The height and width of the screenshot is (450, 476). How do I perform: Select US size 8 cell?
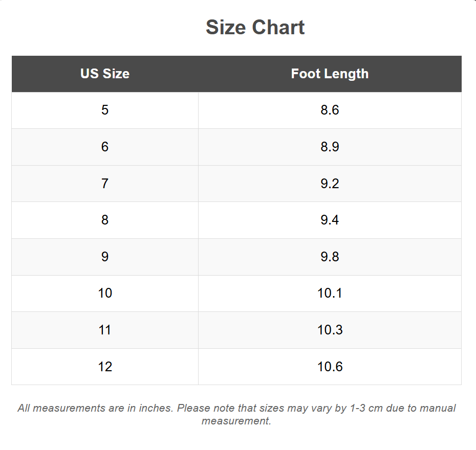105,220
